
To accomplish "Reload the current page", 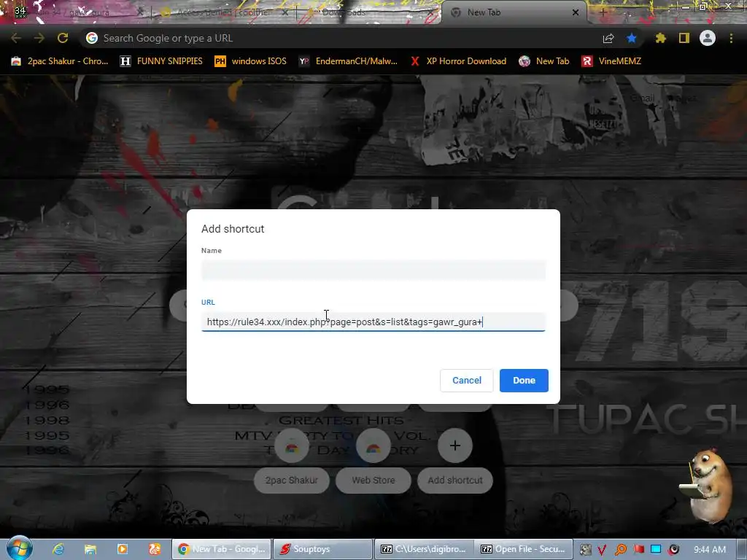I will click(63, 38).
